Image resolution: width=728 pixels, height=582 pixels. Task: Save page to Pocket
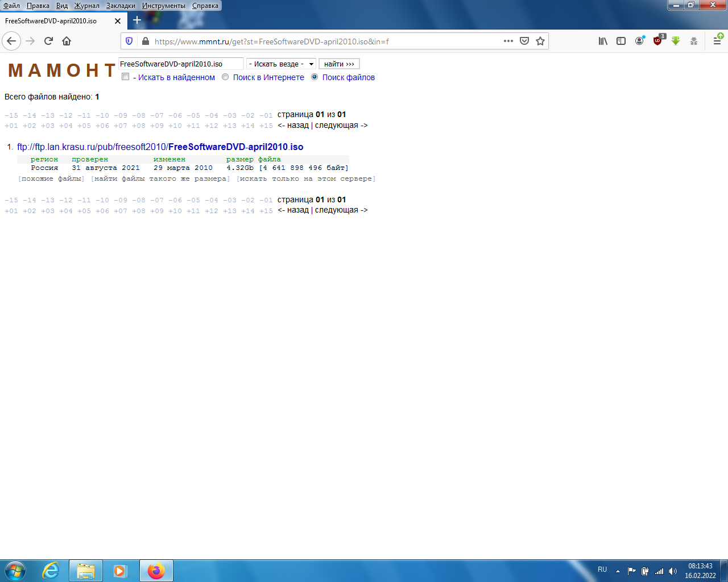tap(524, 41)
